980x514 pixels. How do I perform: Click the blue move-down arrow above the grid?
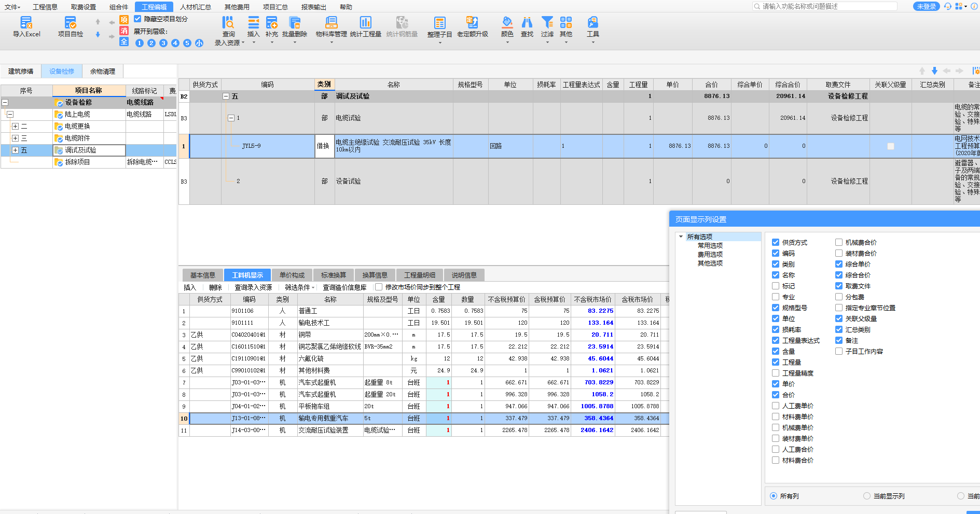point(934,71)
